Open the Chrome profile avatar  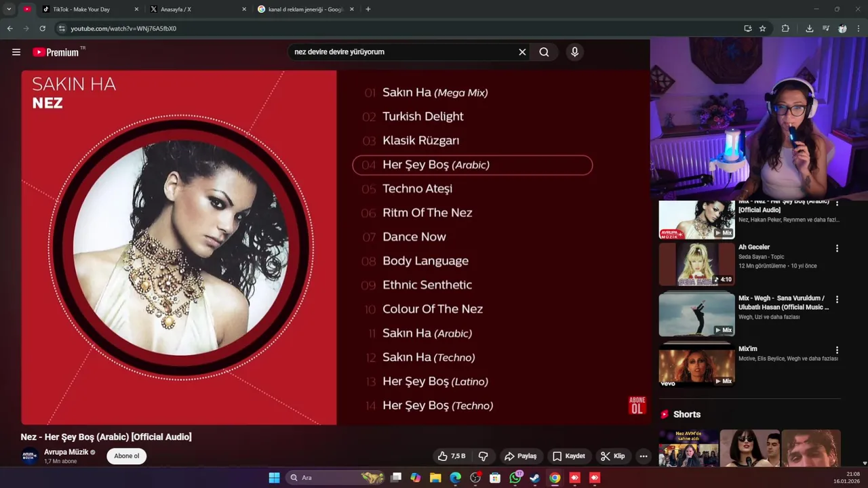pyautogui.click(x=842, y=28)
